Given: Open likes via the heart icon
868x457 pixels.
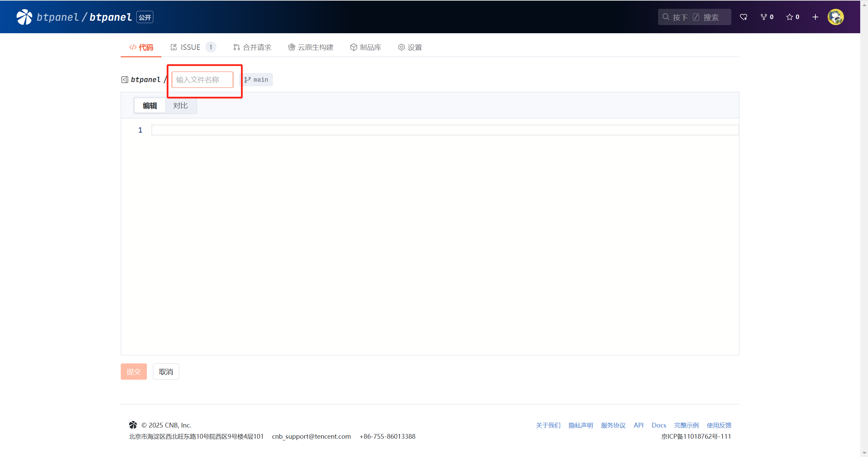Looking at the screenshot, I should tap(743, 17).
